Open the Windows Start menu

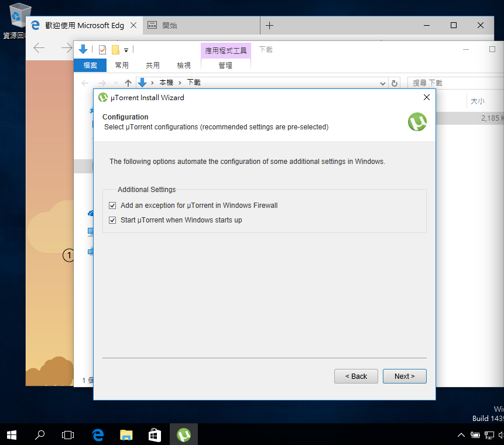[x=12, y=435]
